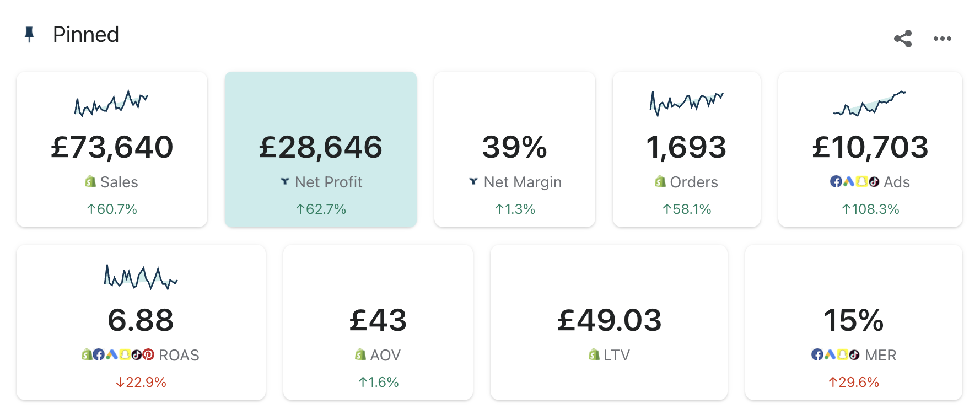Open the £73,640 Sales card
Screen dimensions: 980x420
(x=112, y=149)
